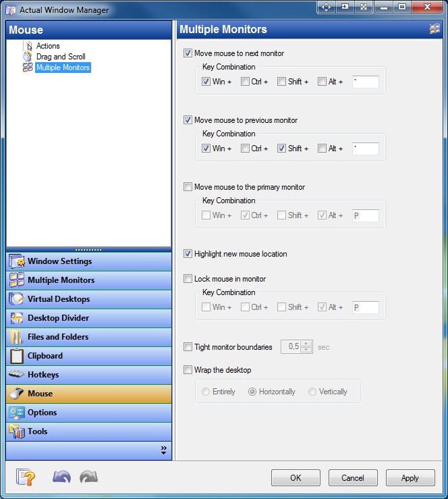Image resolution: width=448 pixels, height=499 pixels.
Task: Go to the Files and Folders section
Action: click(88, 337)
